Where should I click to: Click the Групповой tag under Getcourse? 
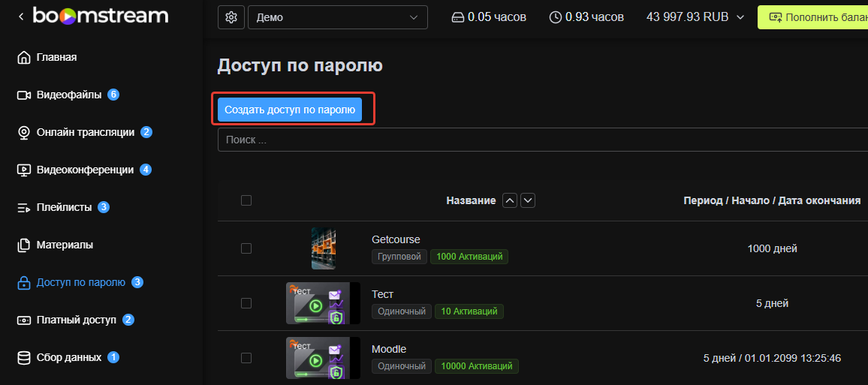click(x=399, y=257)
